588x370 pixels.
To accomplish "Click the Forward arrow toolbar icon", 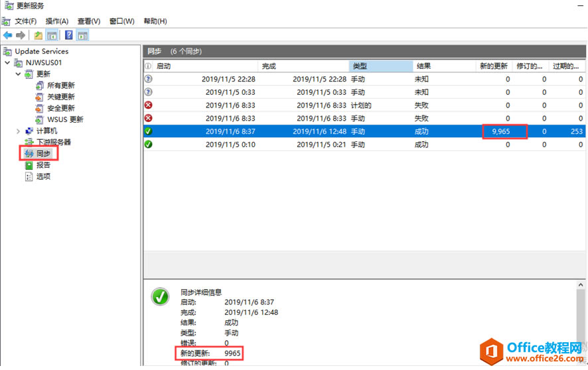I will coord(21,35).
